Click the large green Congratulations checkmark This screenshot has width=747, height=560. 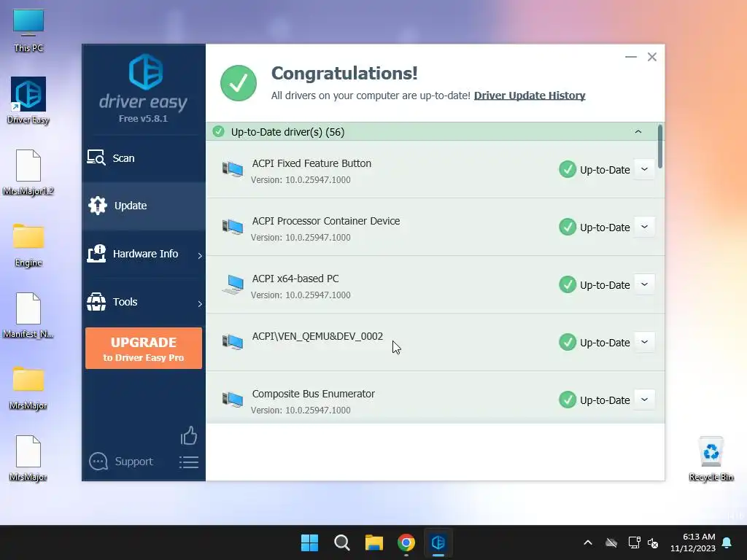[239, 83]
